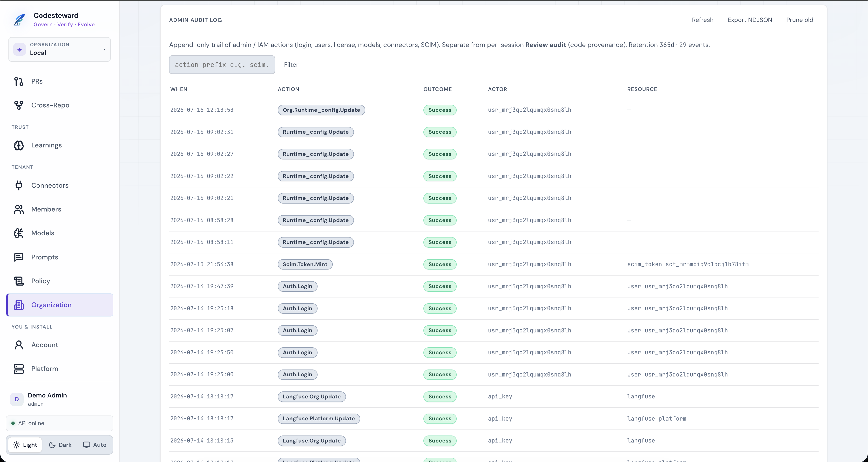Click the organization diamond icon
The image size is (868, 462).
tap(20, 50)
